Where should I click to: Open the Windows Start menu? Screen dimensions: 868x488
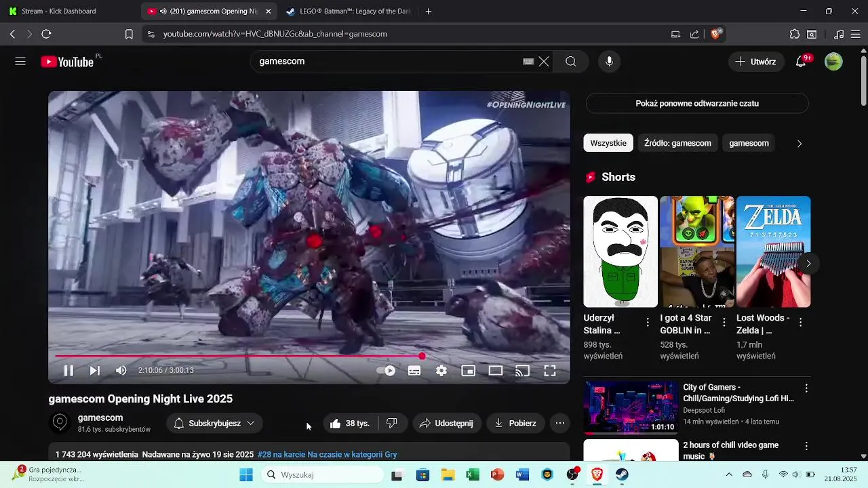click(x=246, y=475)
